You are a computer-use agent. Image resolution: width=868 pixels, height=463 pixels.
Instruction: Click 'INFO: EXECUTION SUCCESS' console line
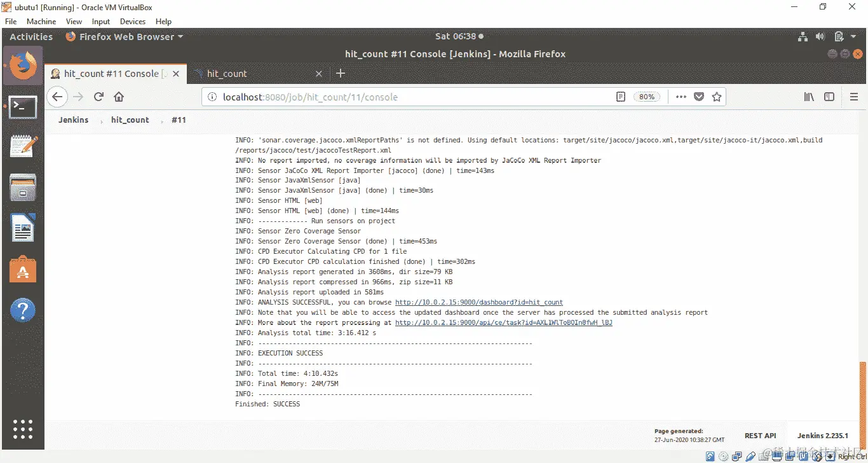coord(279,353)
